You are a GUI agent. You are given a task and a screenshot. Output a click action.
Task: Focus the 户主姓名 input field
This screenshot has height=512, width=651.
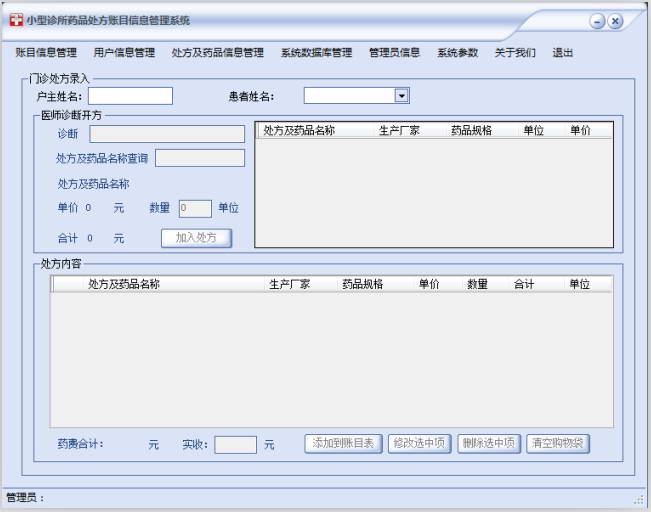(x=130, y=96)
